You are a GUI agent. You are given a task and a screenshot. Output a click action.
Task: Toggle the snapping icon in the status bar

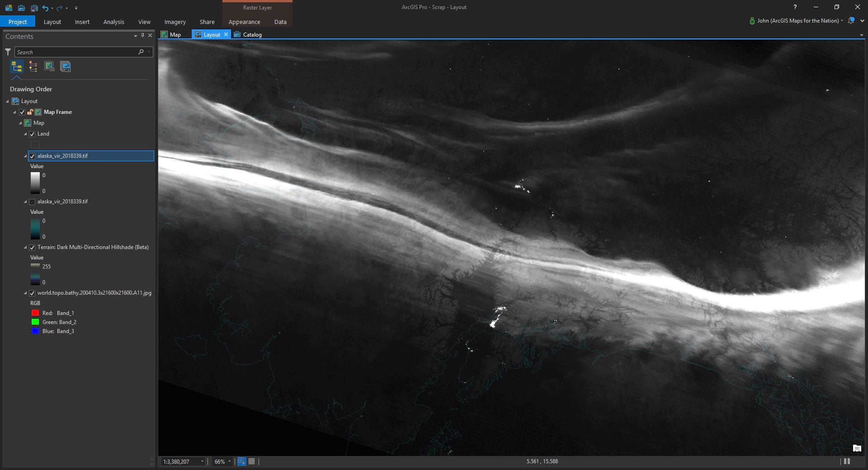(x=242, y=461)
